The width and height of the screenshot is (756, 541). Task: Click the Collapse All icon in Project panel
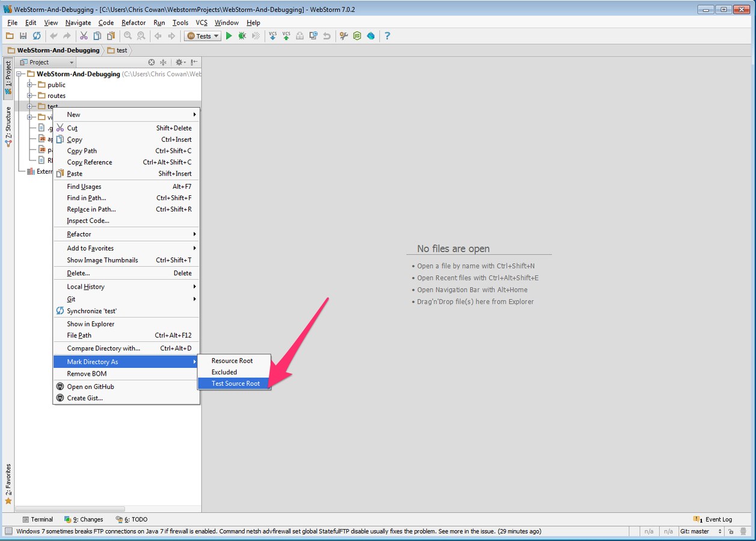coord(163,63)
